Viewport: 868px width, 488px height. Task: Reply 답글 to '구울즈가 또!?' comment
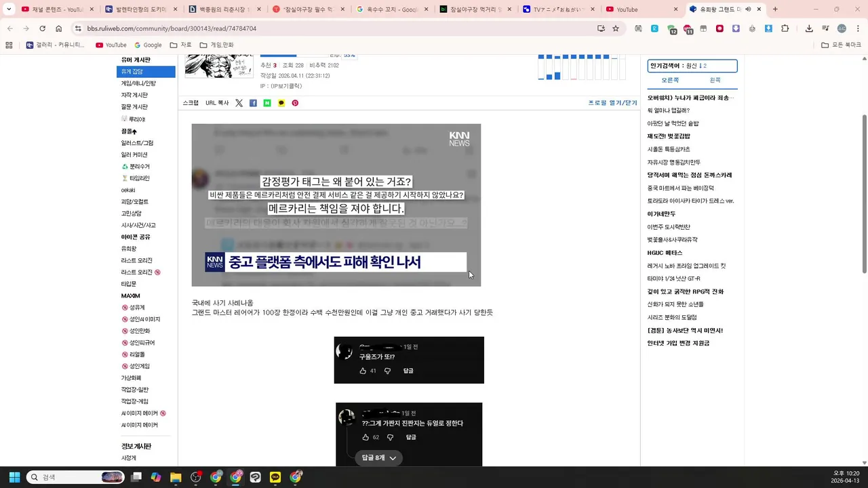[408, 371]
